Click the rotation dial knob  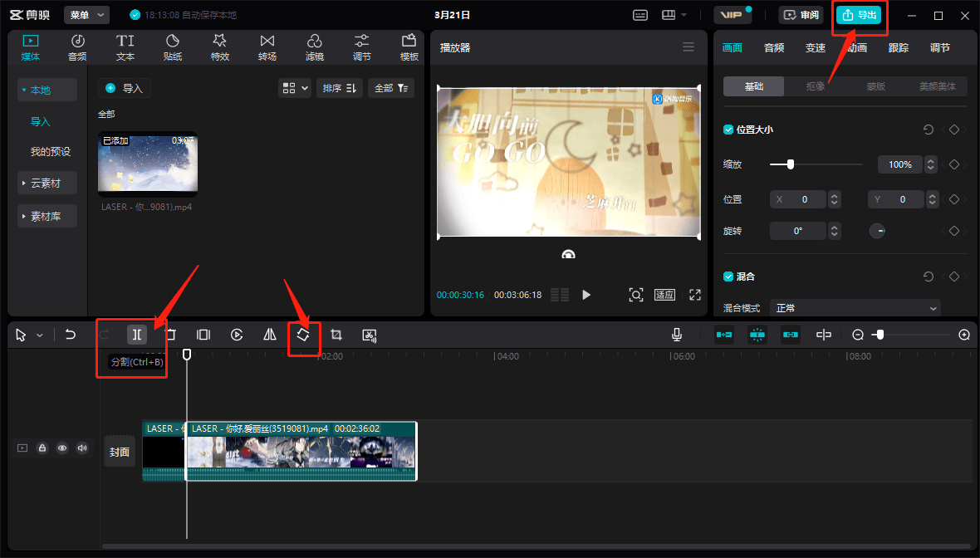[878, 231]
